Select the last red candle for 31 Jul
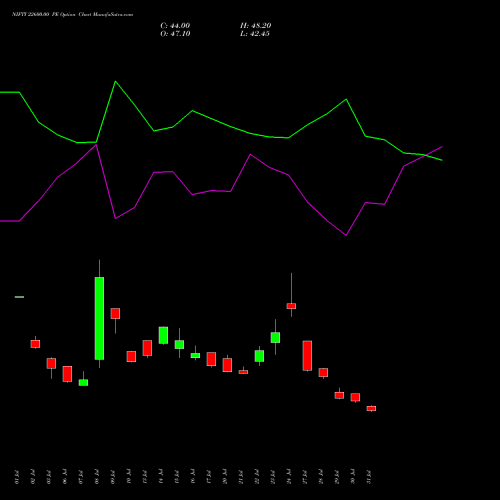 pyautogui.click(x=371, y=408)
